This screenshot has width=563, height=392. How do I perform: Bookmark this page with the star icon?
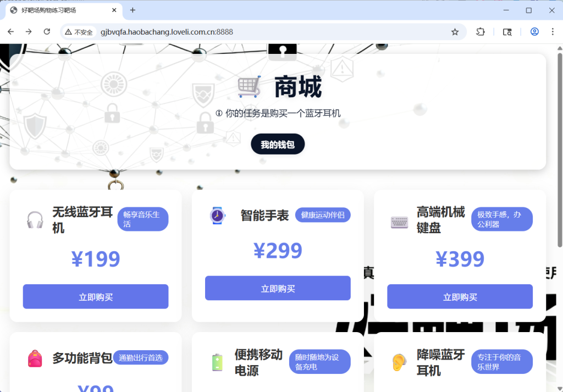pos(455,32)
